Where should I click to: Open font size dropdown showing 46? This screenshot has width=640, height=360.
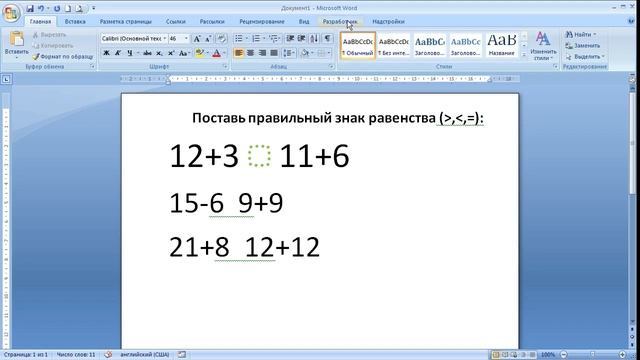point(186,39)
